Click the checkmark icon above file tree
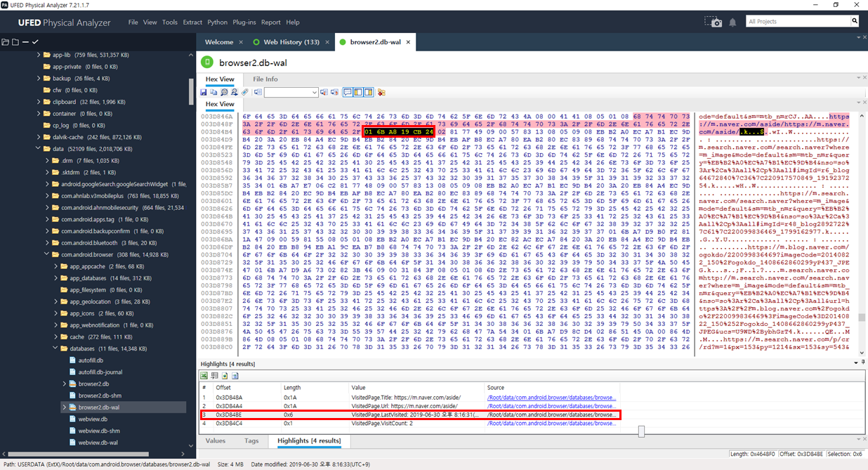Image resolution: width=868 pixels, height=470 pixels. [x=35, y=42]
